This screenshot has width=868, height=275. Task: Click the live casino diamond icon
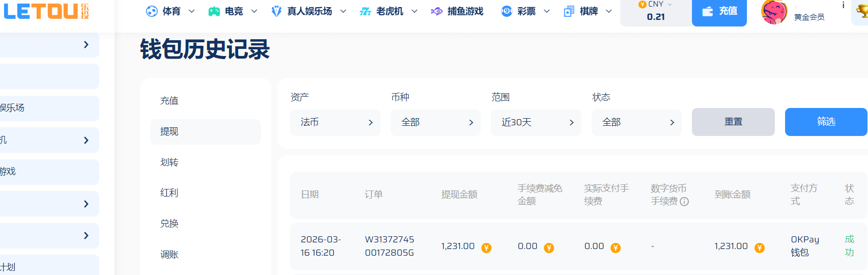(276, 11)
